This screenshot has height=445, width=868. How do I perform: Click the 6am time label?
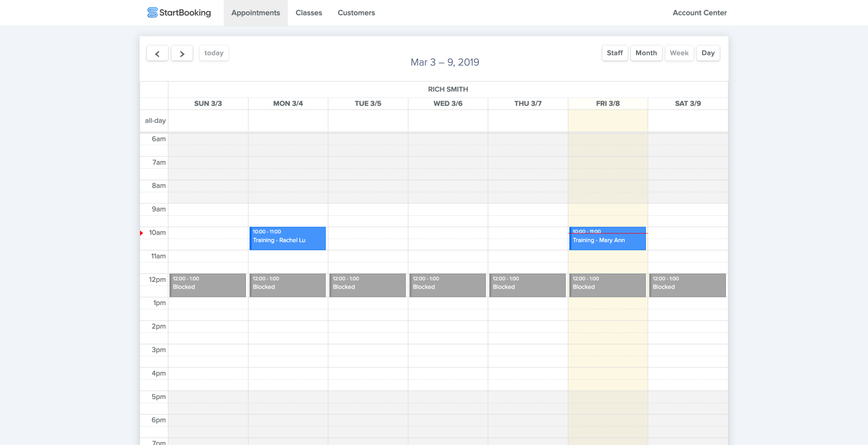point(159,139)
